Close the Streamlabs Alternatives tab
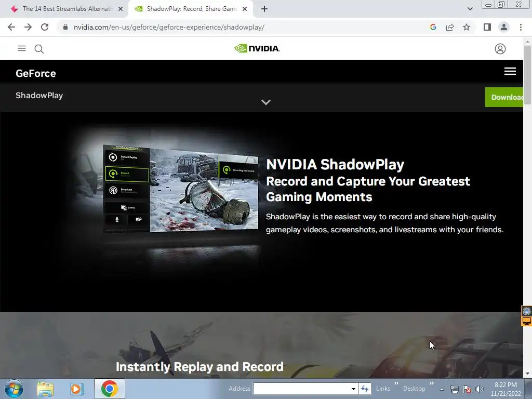 coord(121,9)
